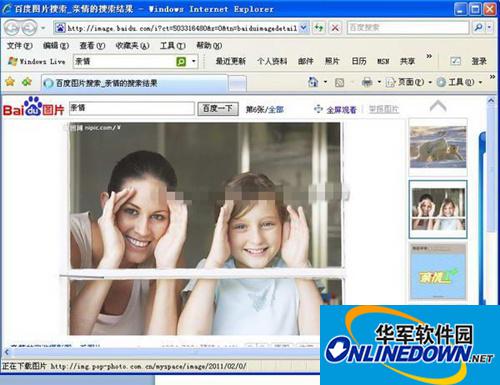Open the 帮助(H) menu

point(209,46)
